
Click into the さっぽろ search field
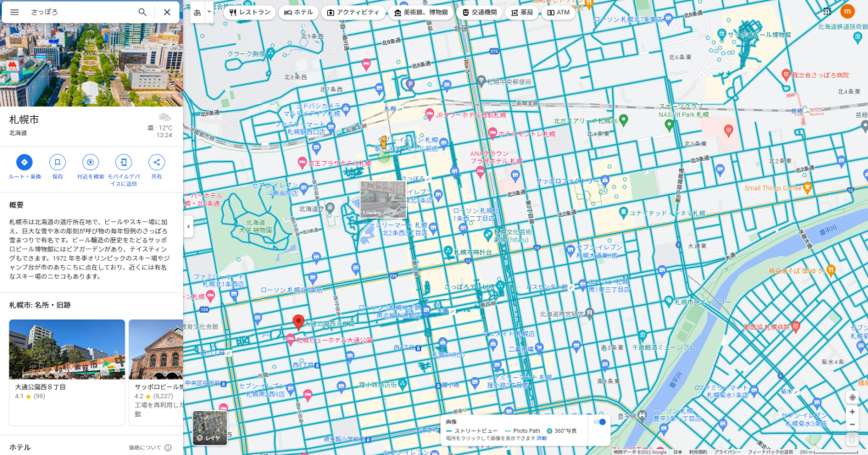pos(81,12)
